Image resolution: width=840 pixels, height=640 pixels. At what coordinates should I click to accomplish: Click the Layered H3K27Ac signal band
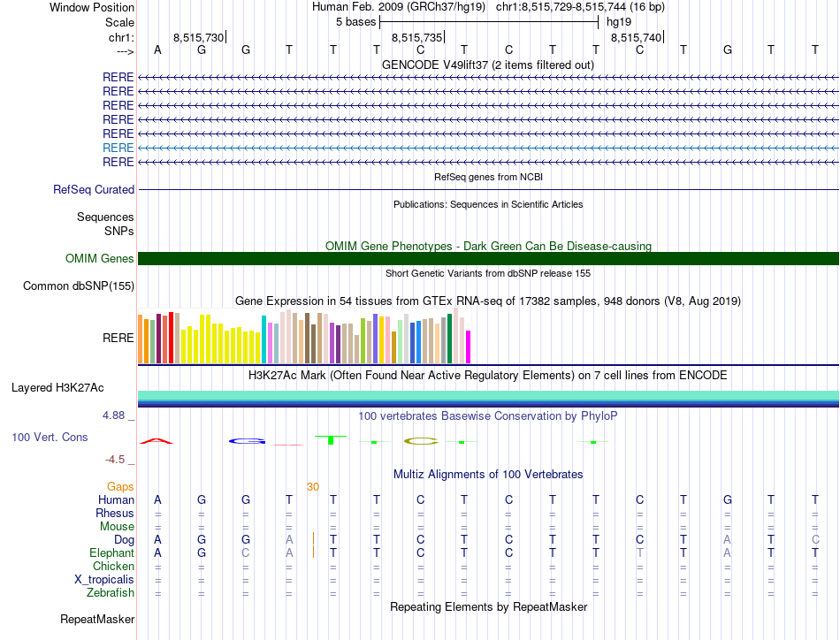488,399
